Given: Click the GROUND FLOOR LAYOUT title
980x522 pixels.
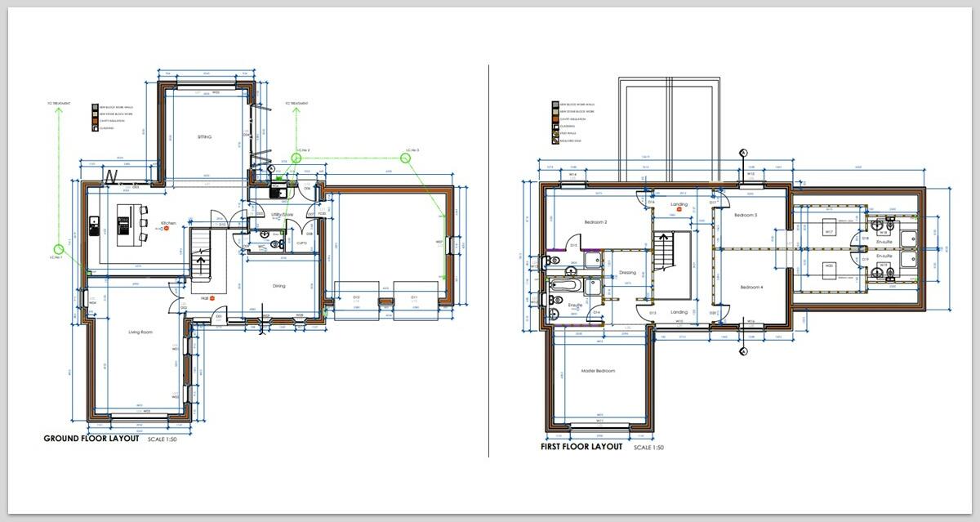Looking at the screenshot, I should (x=92, y=439).
